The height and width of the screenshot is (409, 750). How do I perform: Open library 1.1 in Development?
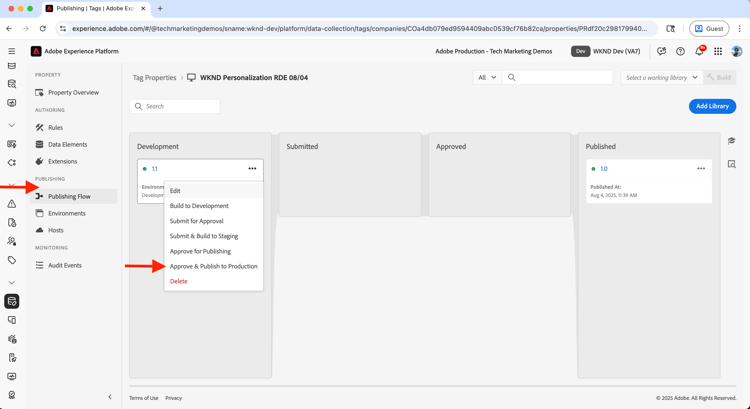(x=154, y=169)
